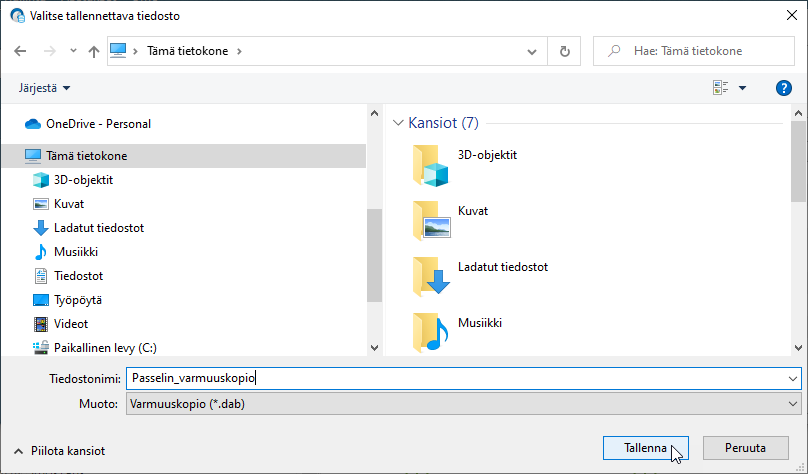
Task: Click Peruuta to cancel the dialog
Action: (x=746, y=448)
